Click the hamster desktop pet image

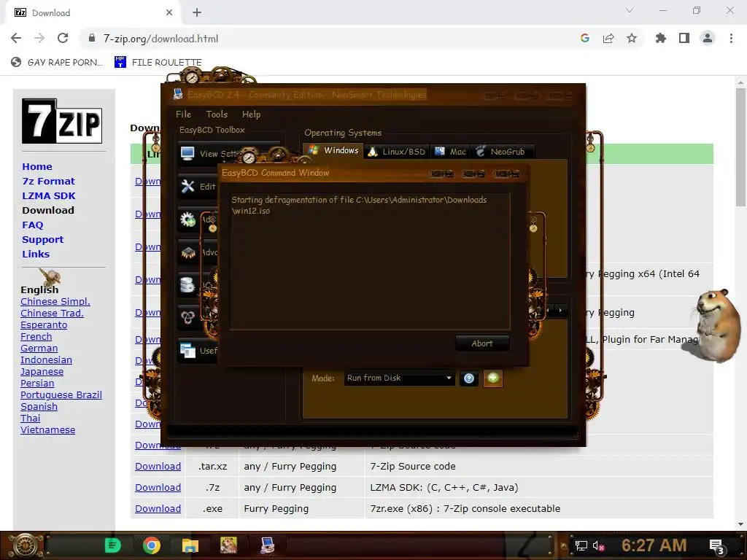tap(713, 324)
